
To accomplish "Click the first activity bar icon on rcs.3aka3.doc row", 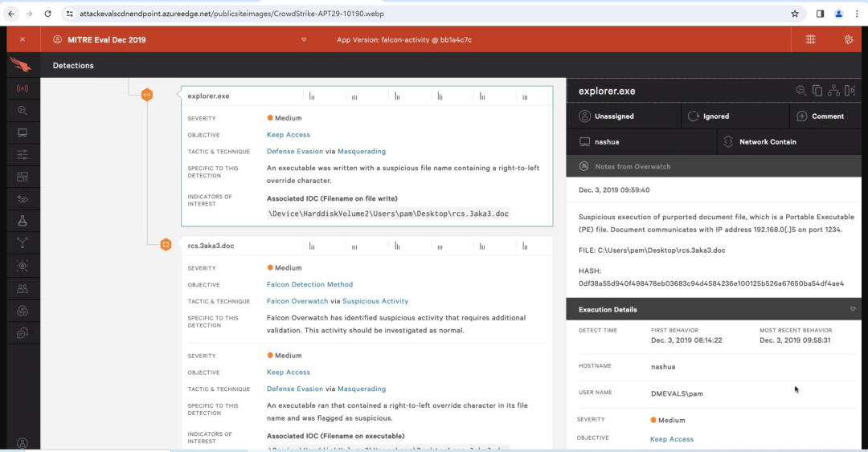I will click(x=312, y=246).
